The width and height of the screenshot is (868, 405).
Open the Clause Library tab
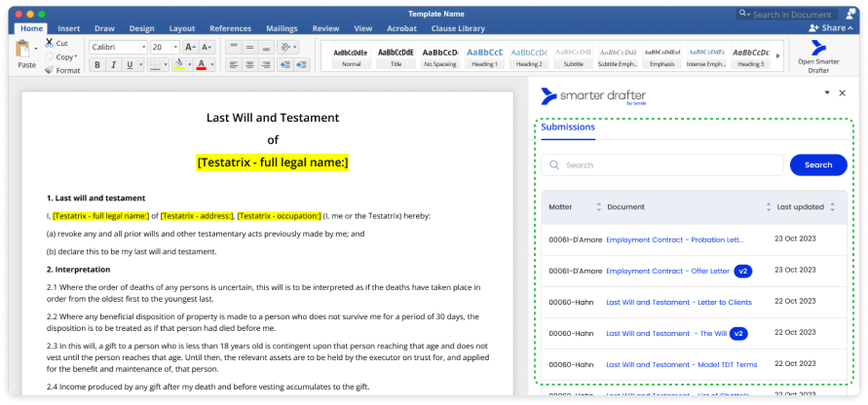coord(458,28)
